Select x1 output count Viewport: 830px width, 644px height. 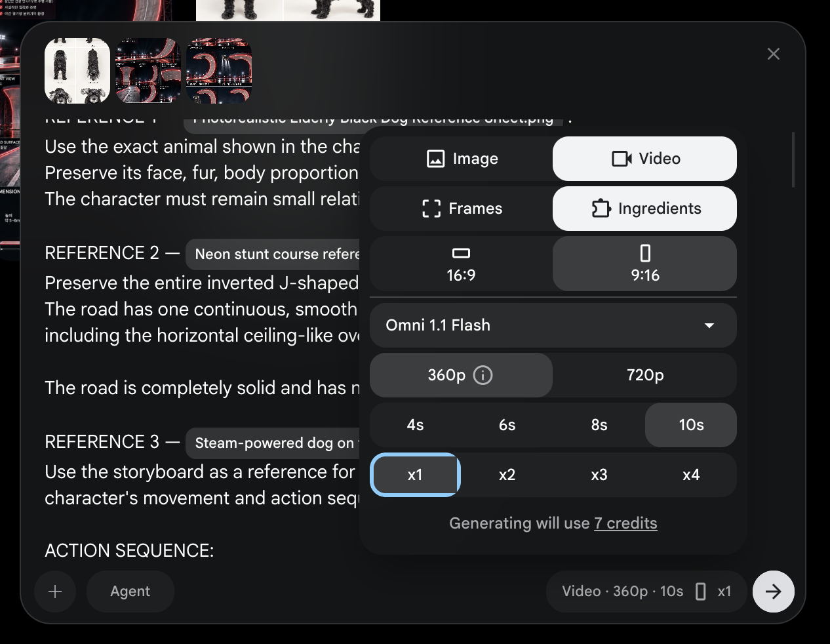[x=416, y=475]
